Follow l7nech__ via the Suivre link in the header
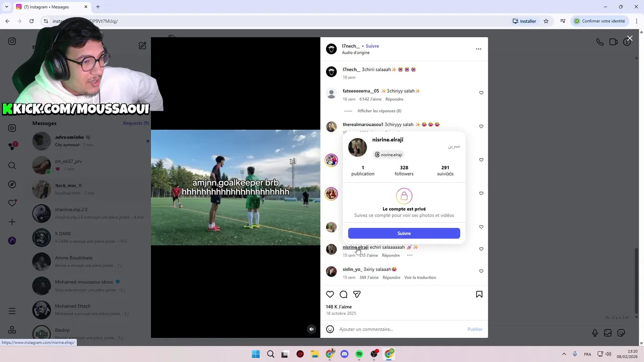Image resolution: width=644 pixels, height=362 pixels. 372,46
